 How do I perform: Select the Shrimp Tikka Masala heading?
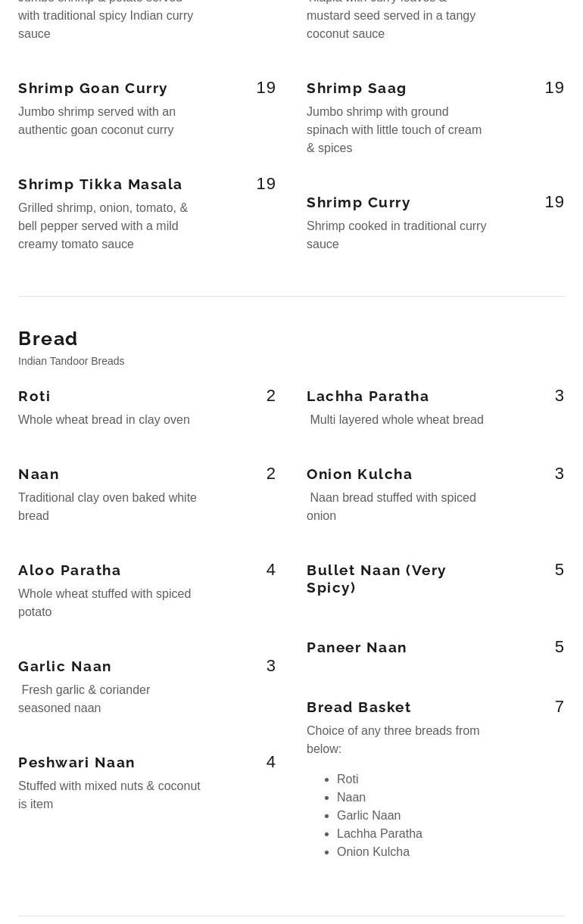pos(100,185)
